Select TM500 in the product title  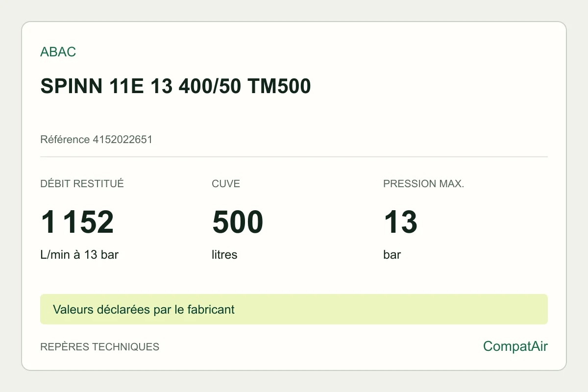[x=279, y=86]
